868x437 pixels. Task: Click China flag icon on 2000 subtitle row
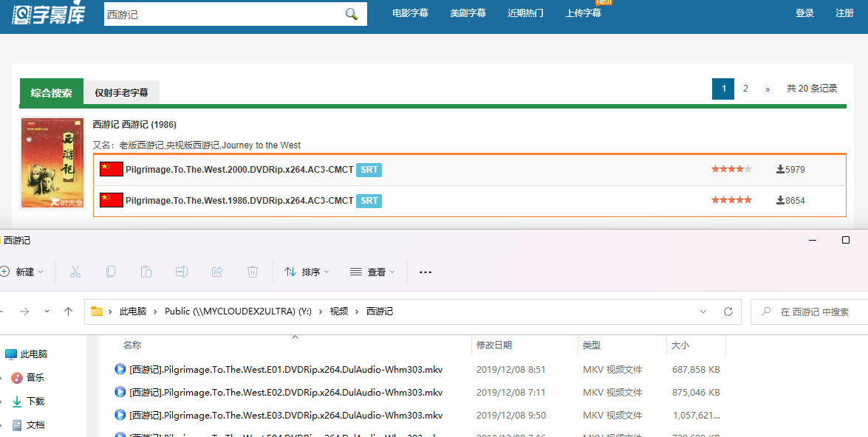[x=112, y=169]
